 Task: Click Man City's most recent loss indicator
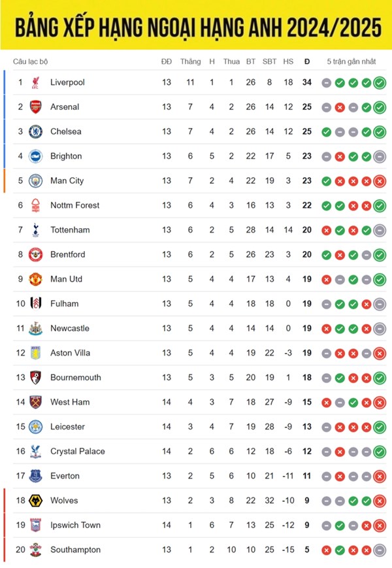[x=380, y=181]
